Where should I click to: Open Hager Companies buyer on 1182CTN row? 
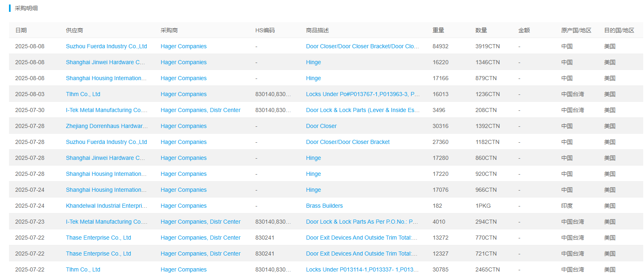tap(183, 142)
